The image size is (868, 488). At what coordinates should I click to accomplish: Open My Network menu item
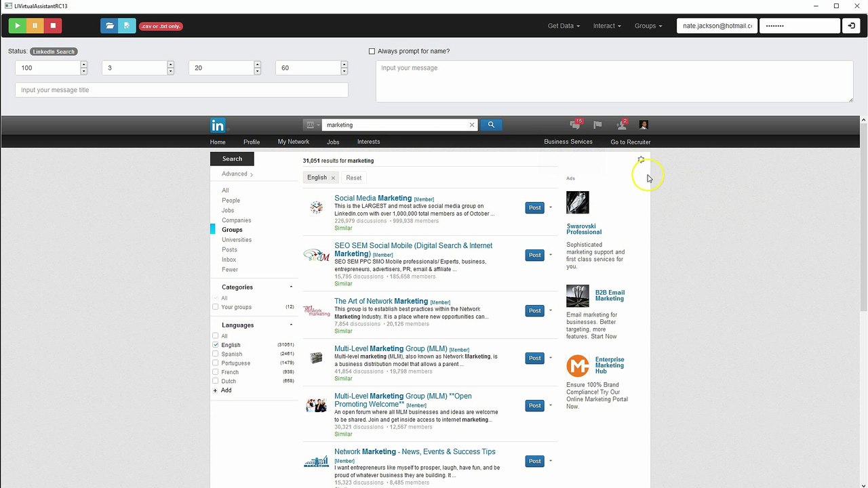pyautogui.click(x=294, y=142)
